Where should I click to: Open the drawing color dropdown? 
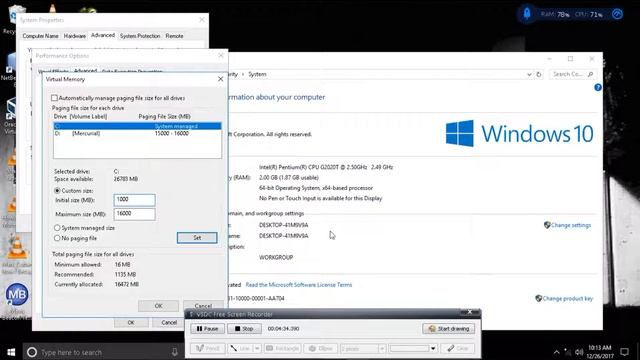433,349
